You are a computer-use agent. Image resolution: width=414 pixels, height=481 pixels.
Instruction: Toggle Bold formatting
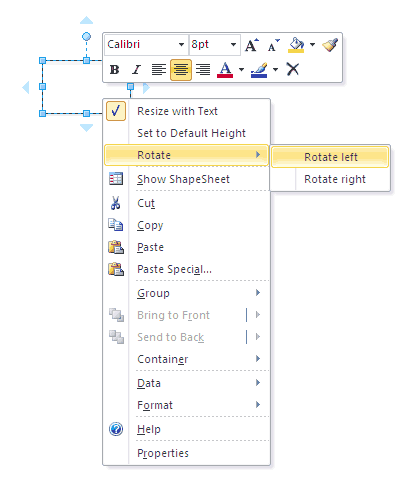pyautogui.click(x=114, y=70)
